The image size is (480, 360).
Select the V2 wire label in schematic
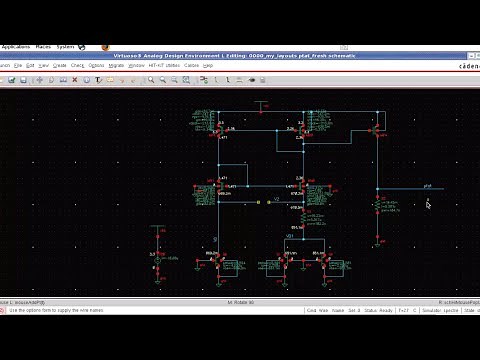coord(276,199)
